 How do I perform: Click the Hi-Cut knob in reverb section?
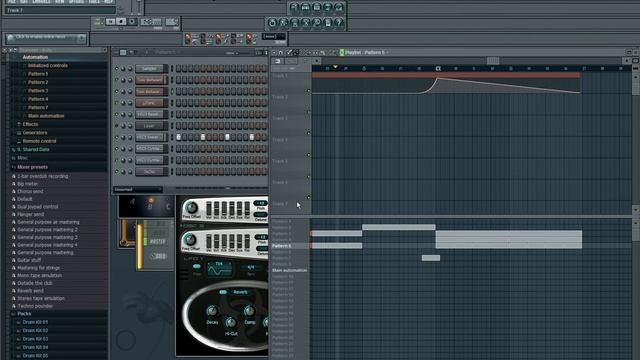click(231, 323)
